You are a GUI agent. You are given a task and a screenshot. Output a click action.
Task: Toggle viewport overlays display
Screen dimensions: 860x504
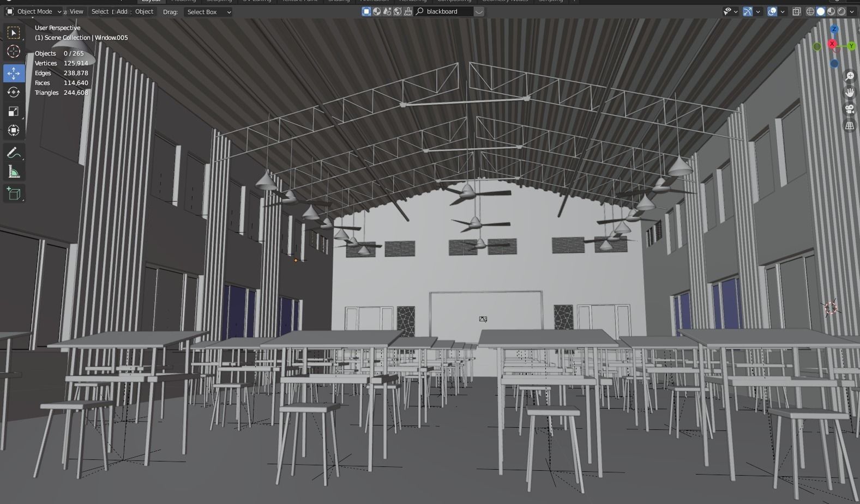[x=772, y=11]
